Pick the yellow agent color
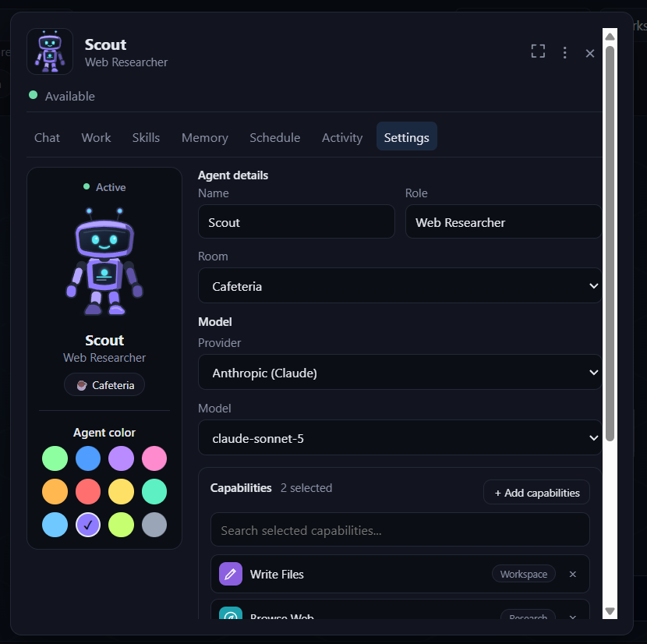 coord(121,491)
